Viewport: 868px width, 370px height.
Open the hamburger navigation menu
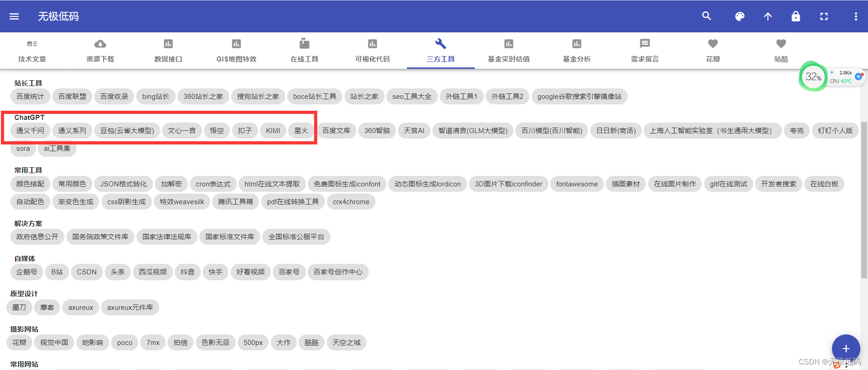click(14, 16)
